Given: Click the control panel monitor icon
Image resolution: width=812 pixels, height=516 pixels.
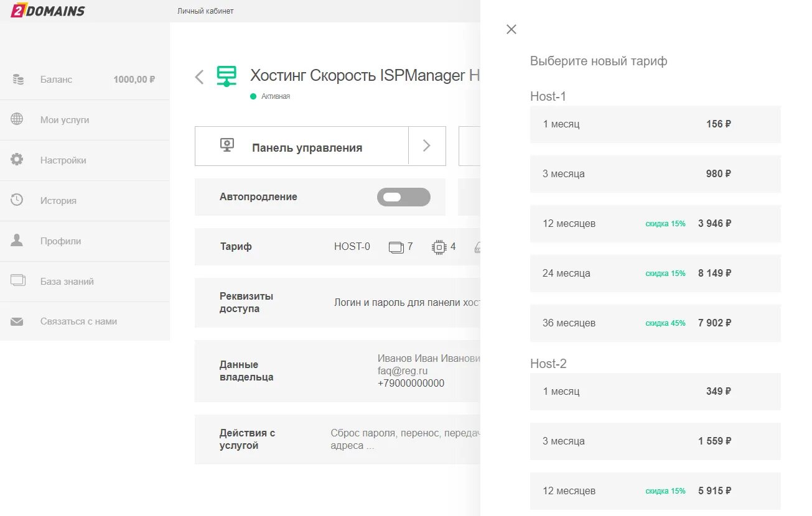Looking at the screenshot, I should coord(227,145).
